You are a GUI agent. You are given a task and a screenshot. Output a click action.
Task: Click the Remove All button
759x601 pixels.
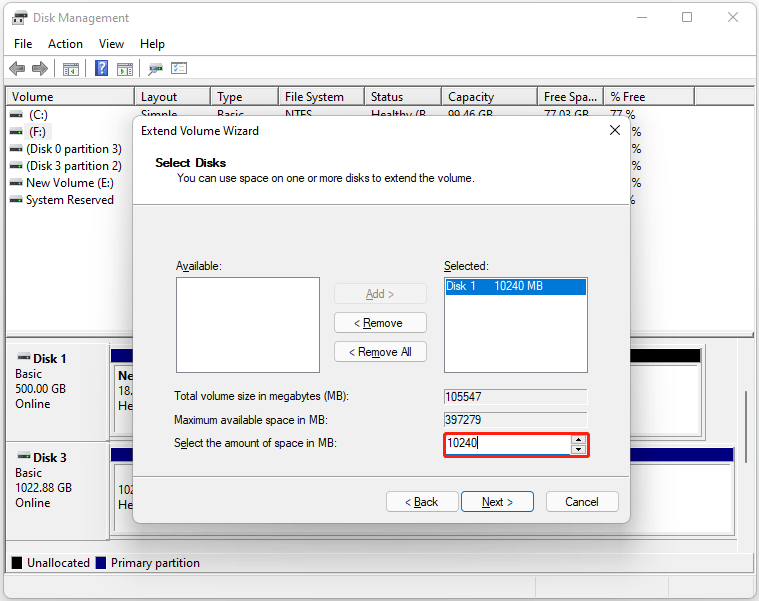point(380,352)
